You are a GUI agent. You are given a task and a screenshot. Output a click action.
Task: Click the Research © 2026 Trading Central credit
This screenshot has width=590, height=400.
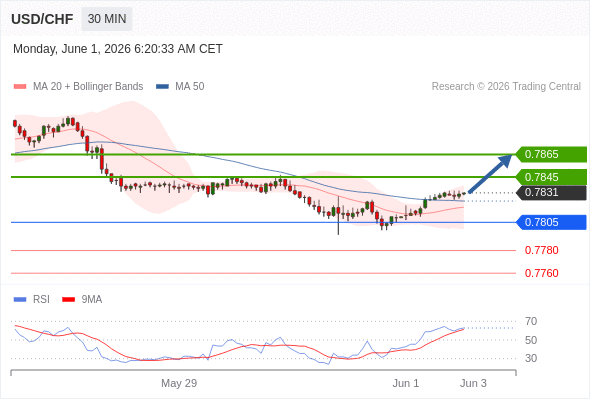click(x=506, y=87)
